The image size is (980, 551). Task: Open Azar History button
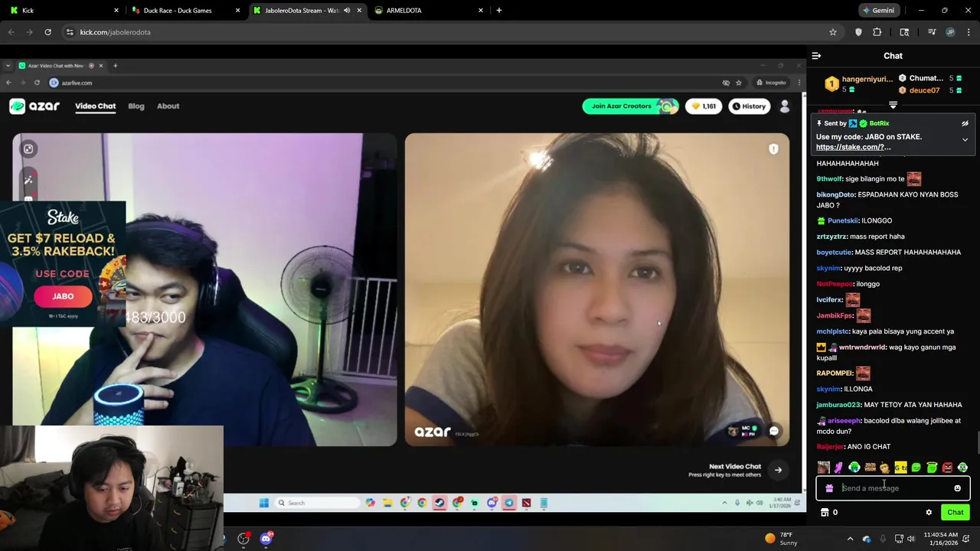tap(749, 106)
